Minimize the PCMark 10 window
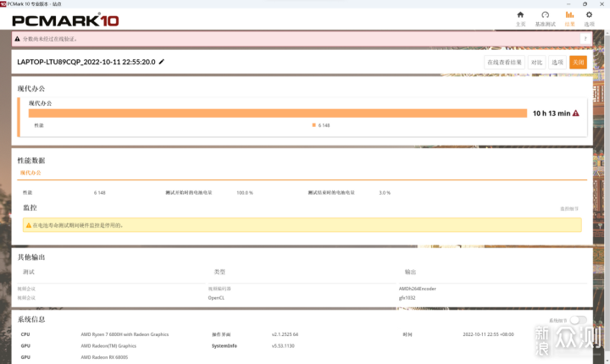Image resolution: width=610 pixels, height=364 pixels. point(568,4)
